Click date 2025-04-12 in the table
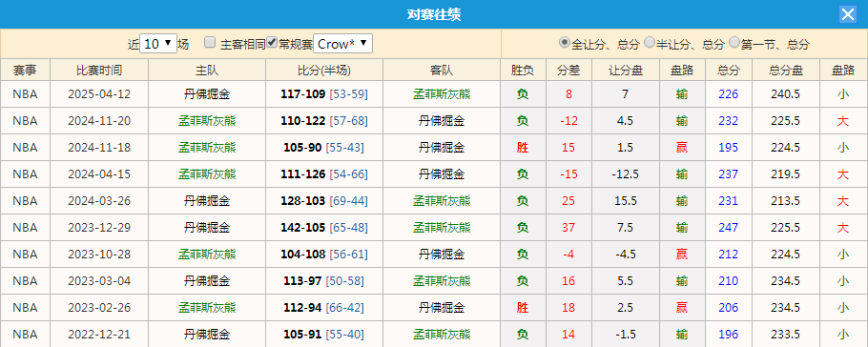Screen dimensions: 868x347 click(x=99, y=94)
